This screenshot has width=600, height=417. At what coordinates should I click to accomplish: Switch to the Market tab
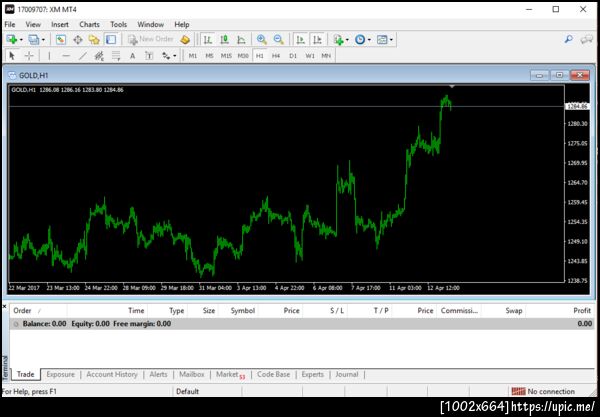tap(230, 375)
